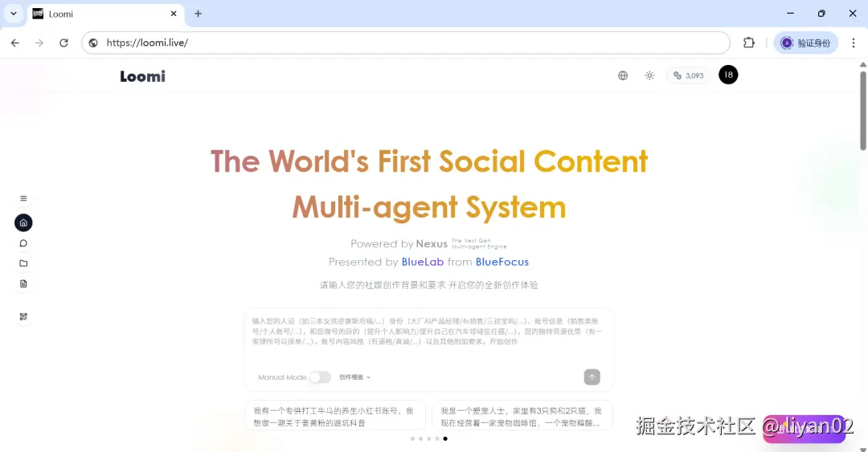Click the browser forward arrow

click(x=39, y=43)
